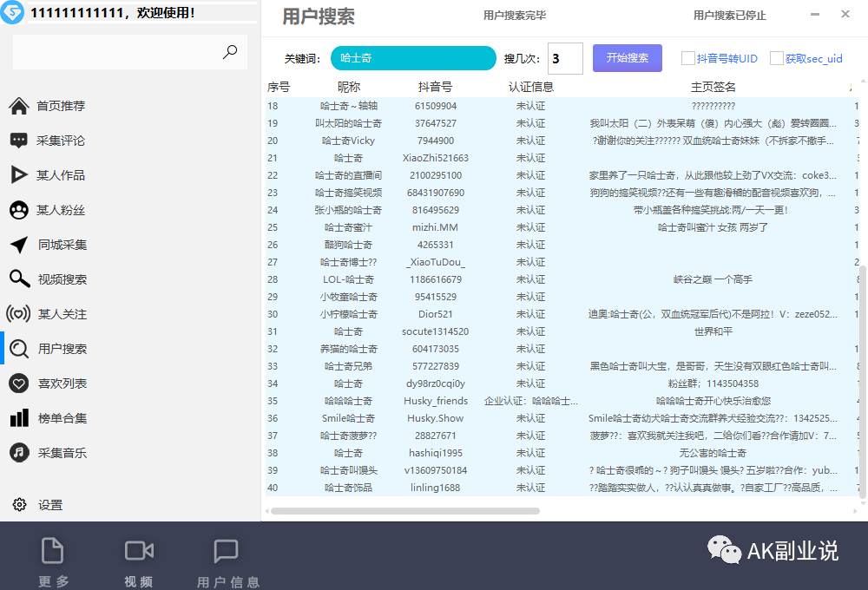Click the video camera icon above 视频
The image size is (868, 590).
tap(139, 551)
